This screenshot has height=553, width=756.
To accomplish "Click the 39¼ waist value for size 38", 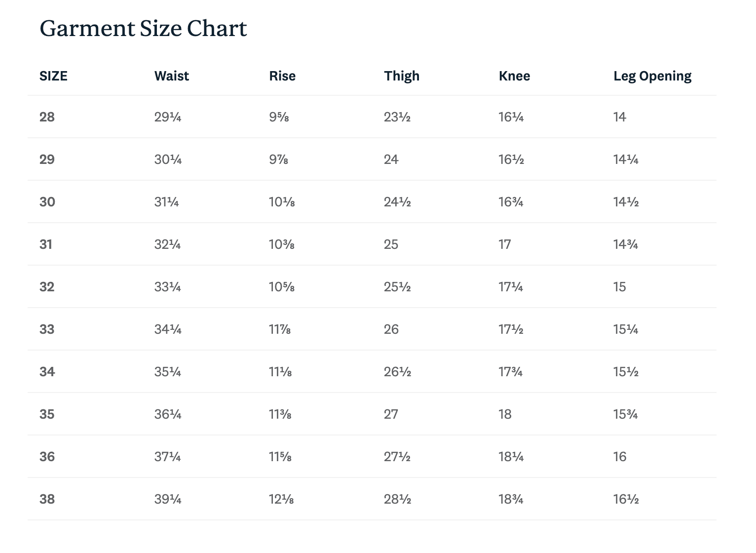I will click(168, 499).
